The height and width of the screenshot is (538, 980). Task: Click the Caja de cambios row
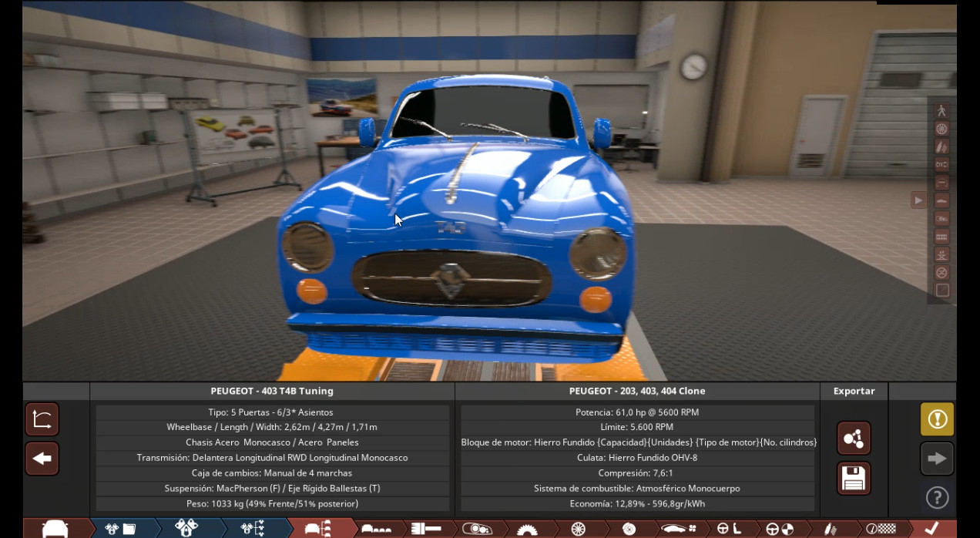[272, 473]
